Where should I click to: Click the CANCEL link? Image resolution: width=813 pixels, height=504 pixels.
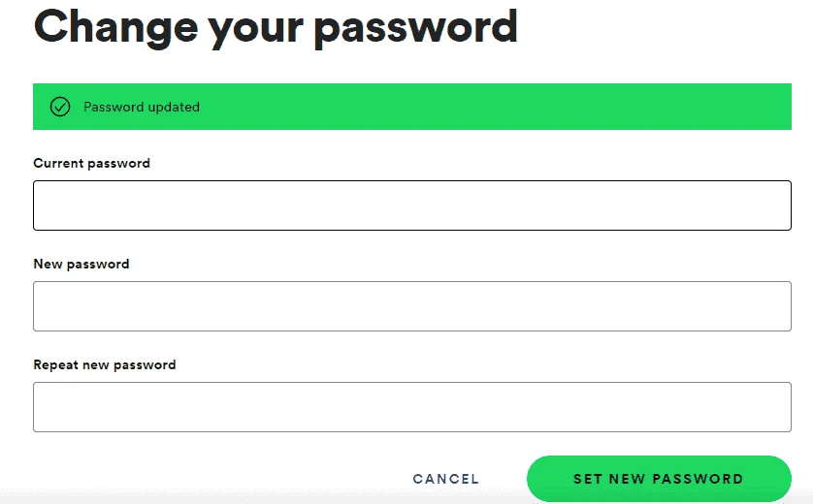click(x=446, y=479)
